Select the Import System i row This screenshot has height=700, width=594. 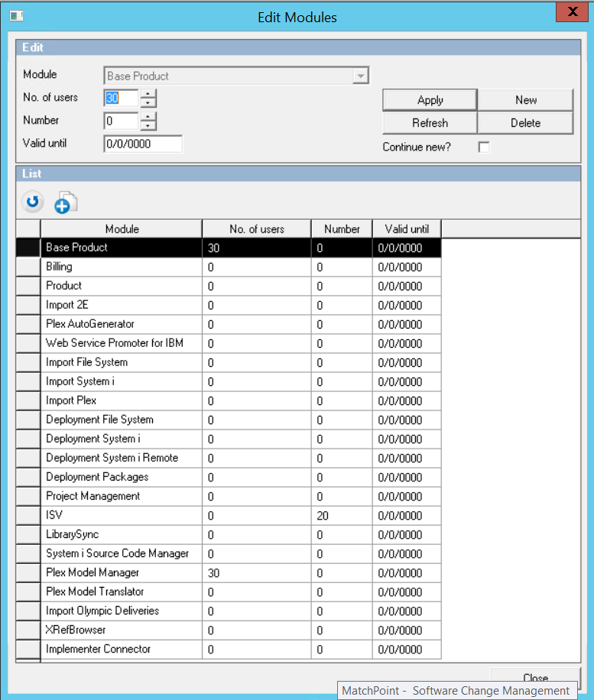tap(229, 381)
